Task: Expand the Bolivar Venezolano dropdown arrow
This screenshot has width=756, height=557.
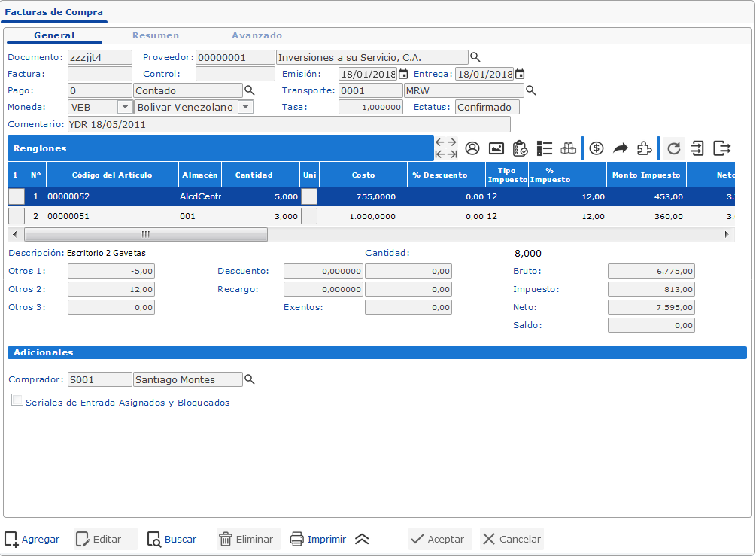Action: (245, 107)
